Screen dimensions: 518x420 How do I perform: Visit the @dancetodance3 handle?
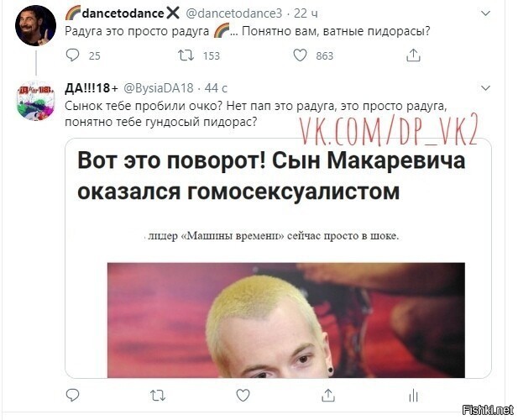click(234, 13)
